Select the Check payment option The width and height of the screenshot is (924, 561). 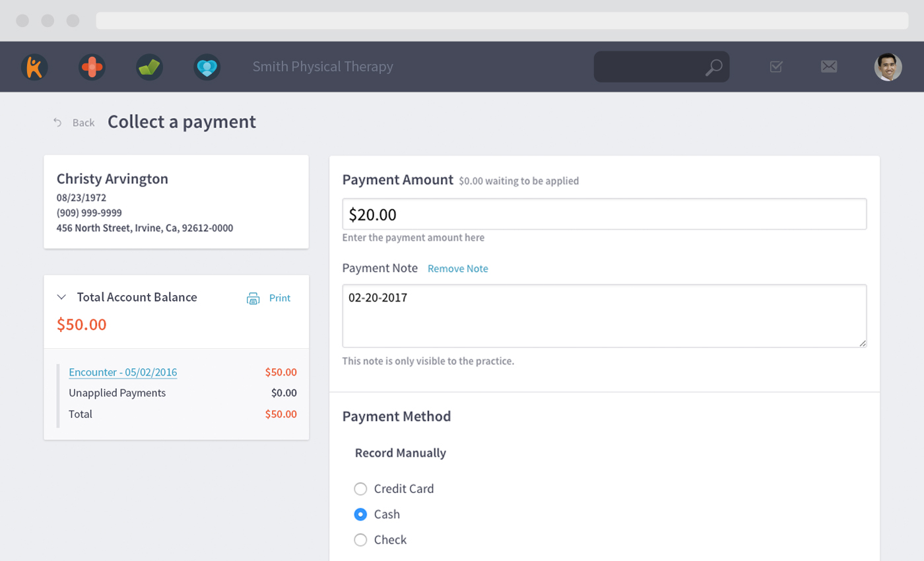pyautogui.click(x=360, y=539)
